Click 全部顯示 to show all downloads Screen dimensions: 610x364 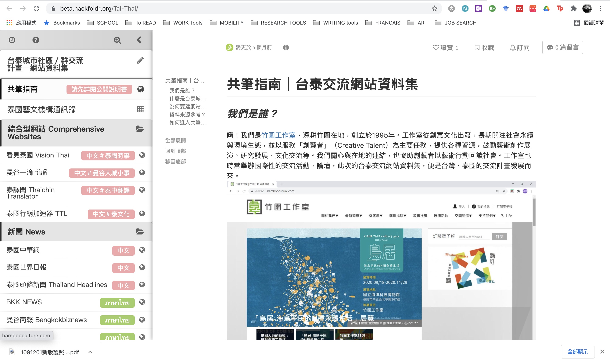578,352
